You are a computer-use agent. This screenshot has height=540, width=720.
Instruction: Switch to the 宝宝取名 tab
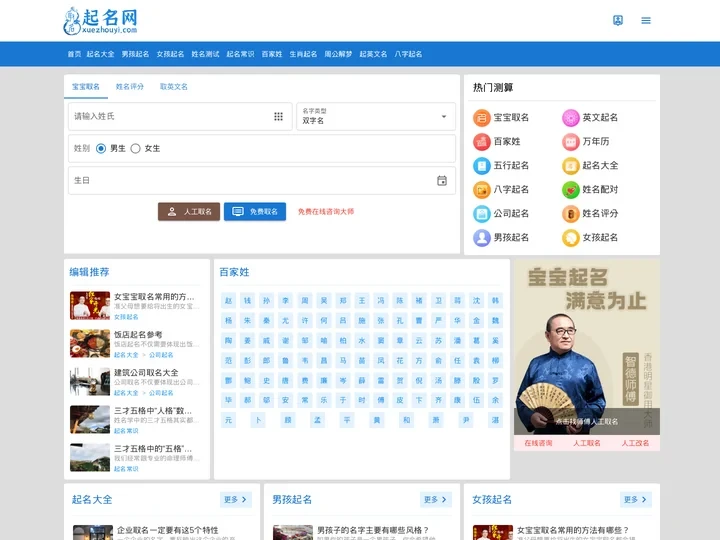pyautogui.click(x=86, y=86)
